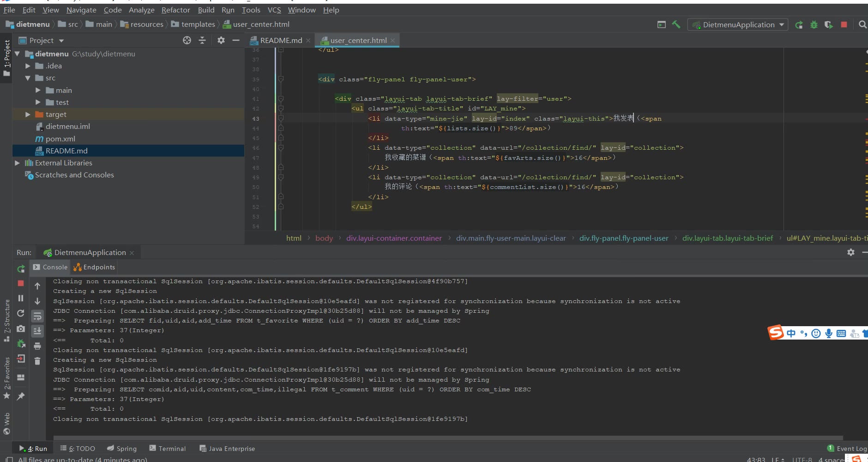Expand the test folder
Viewport: 868px width, 462px height.
tap(38, 102)
